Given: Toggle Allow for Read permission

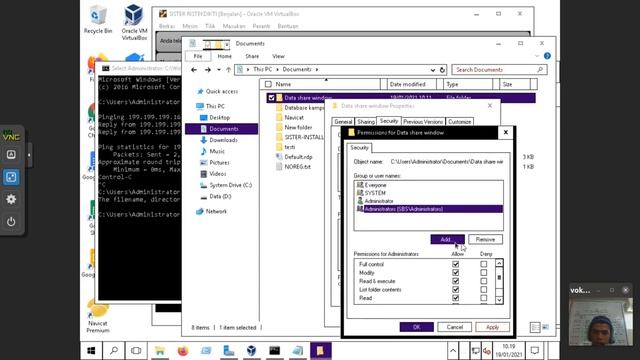Looking at the screenshot, I should (x=456, y=298).
